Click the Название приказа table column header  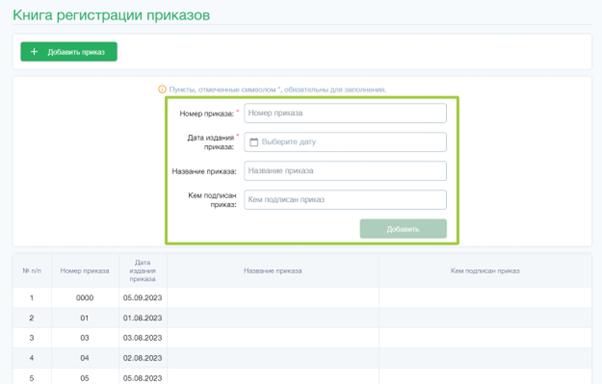(273, 271)
